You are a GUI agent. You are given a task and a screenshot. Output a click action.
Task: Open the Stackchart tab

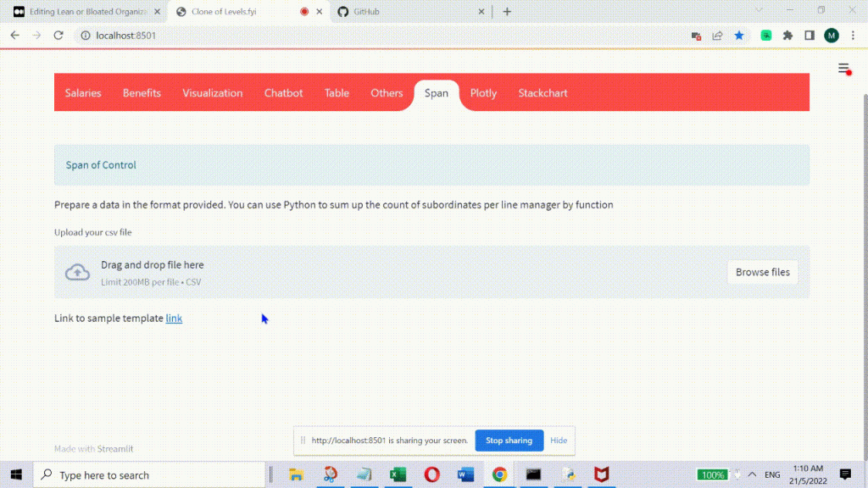(x=542, y=93)
